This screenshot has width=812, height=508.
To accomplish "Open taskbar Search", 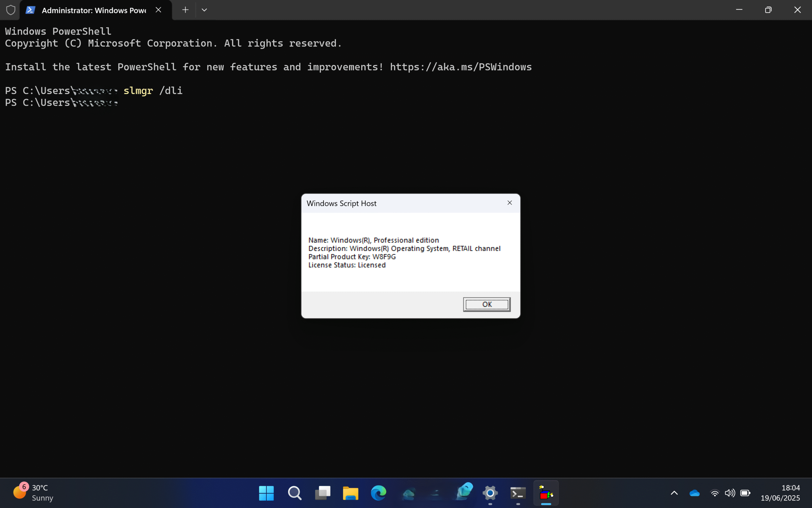I will click(x=295, y=493).
